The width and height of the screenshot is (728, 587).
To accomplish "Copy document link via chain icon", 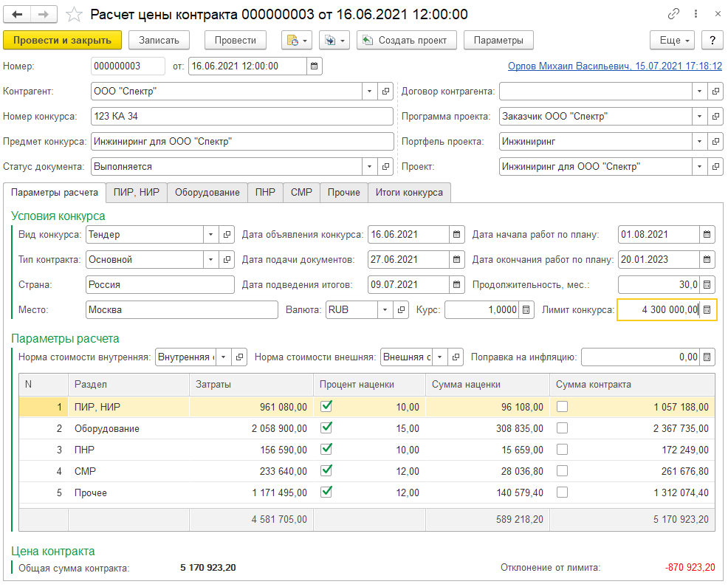I will point(673,15).
